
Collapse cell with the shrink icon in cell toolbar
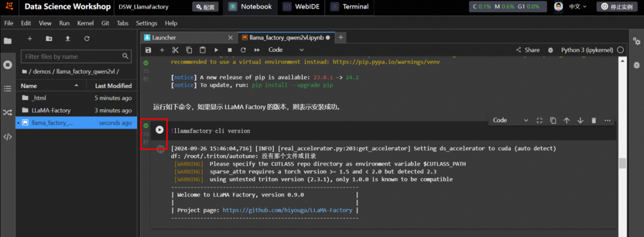point(540,120)
